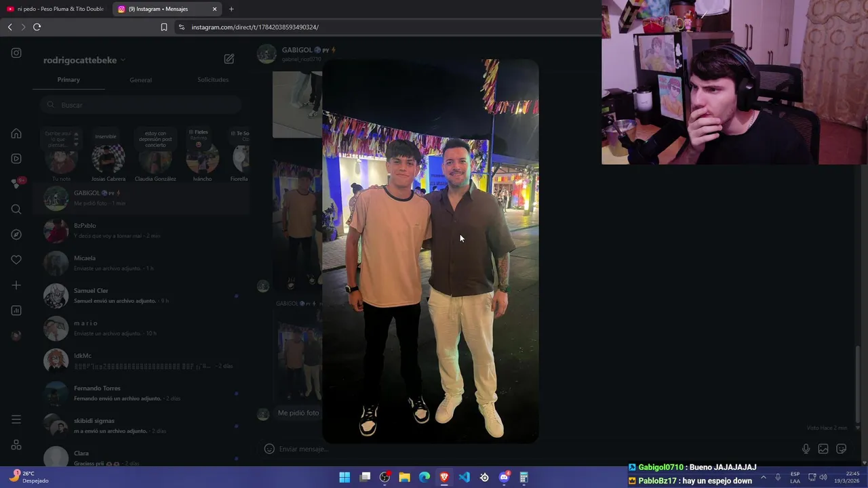Open Ivancho's note avatar
Screen dimensions: 868x488
point(202,157)
